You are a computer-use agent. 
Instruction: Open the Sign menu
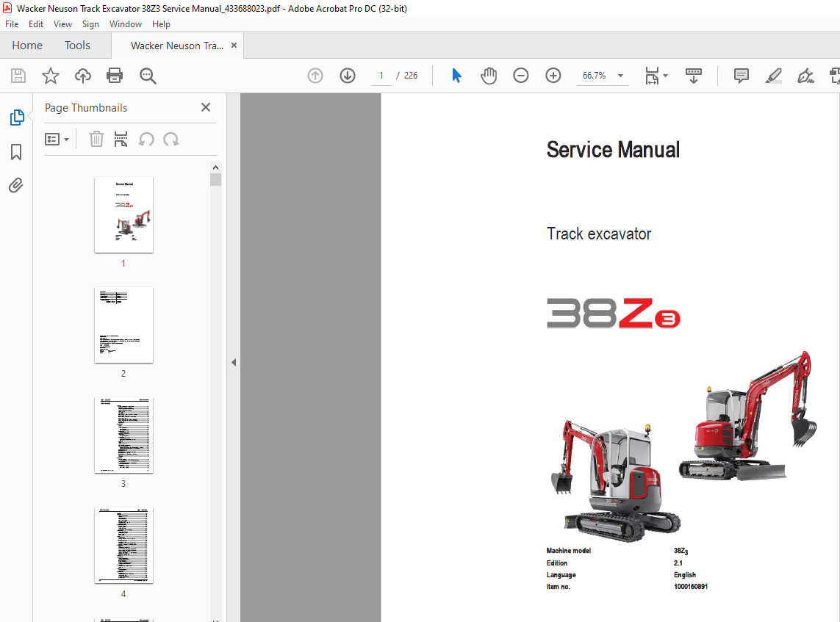tap(90, 24)
